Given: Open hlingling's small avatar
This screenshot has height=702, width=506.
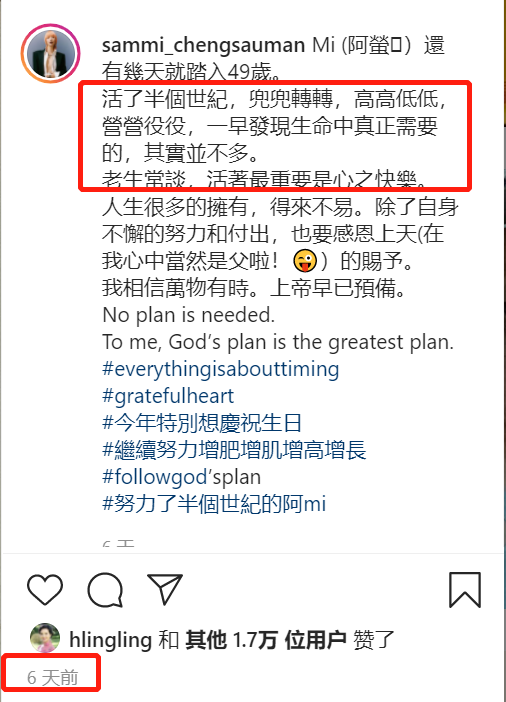Looking at the screenshot, I should 45,638.
